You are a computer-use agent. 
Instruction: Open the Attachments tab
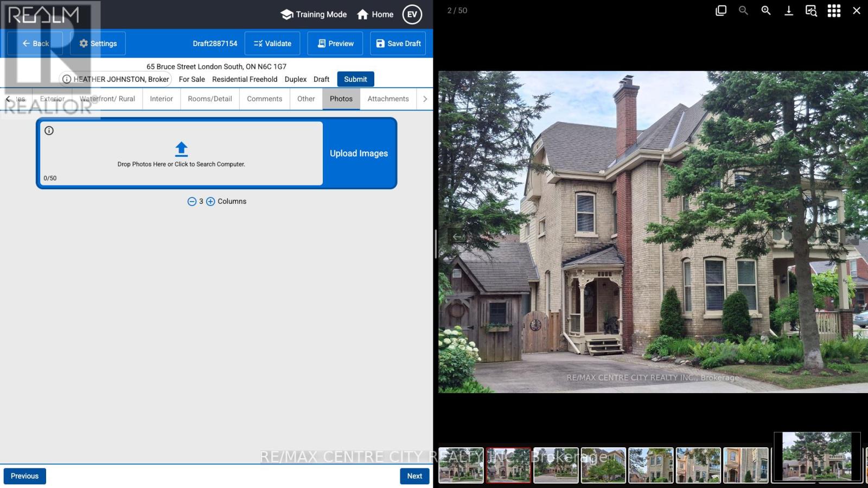click(x=388, y=99)
